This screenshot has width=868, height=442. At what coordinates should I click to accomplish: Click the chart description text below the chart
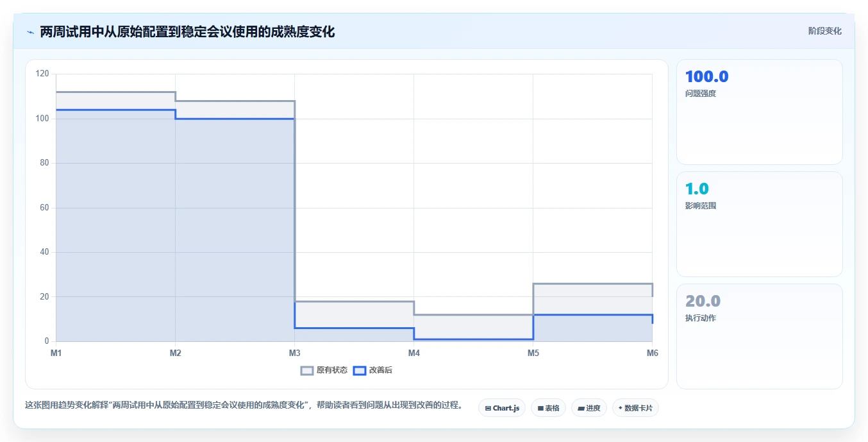coord(244,405)
